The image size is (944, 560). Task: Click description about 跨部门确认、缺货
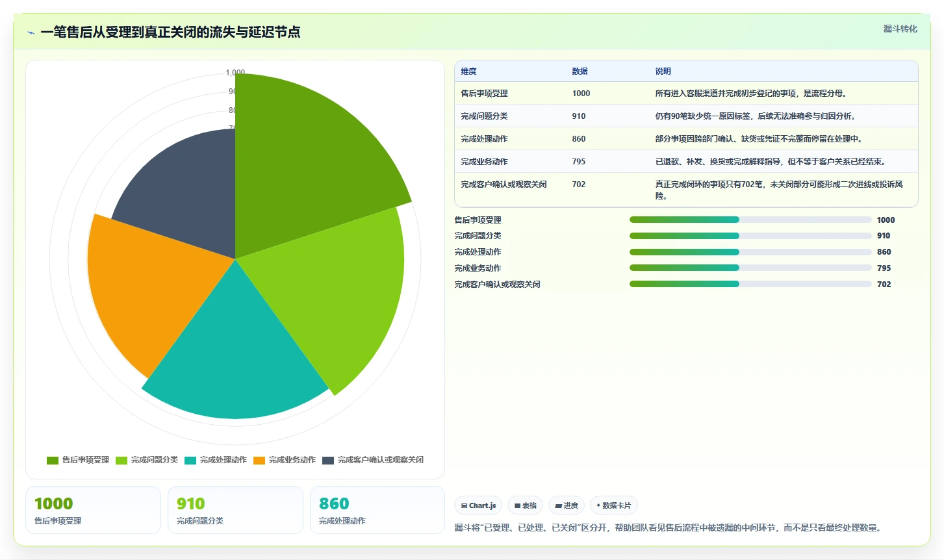[x=759, y=139]
